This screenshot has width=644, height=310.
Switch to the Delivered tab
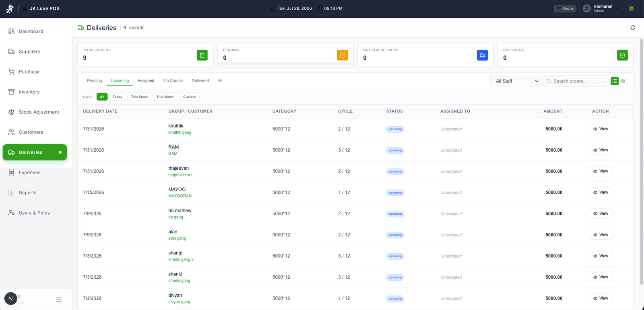pos(200,81)
